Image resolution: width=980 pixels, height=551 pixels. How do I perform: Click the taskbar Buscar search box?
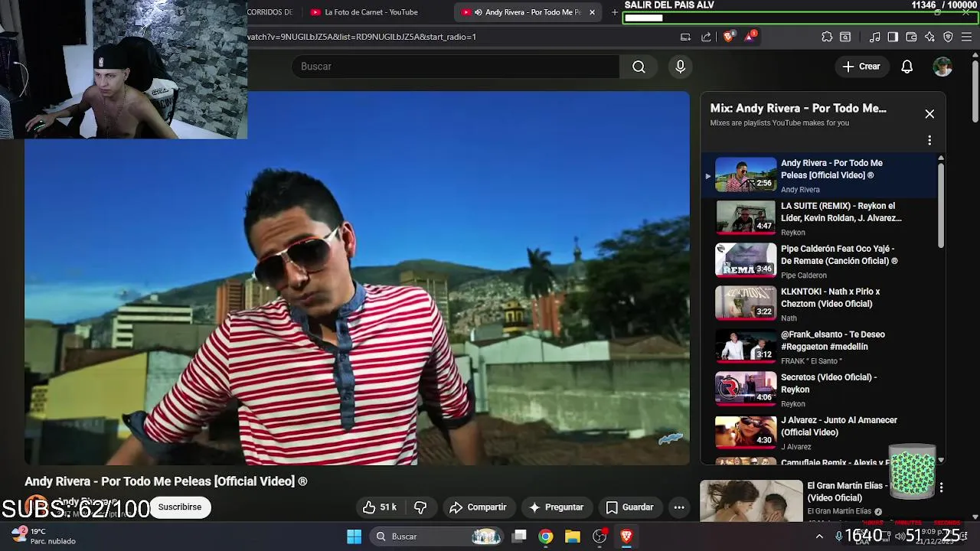coord(436,536)
